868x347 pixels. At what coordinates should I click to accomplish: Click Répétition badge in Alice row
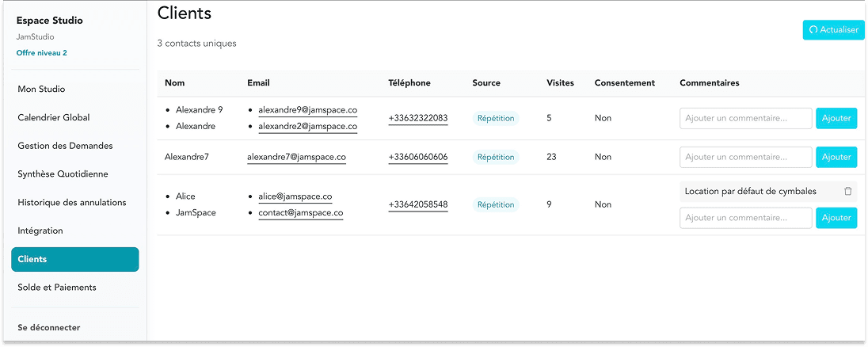coord(496,204)
